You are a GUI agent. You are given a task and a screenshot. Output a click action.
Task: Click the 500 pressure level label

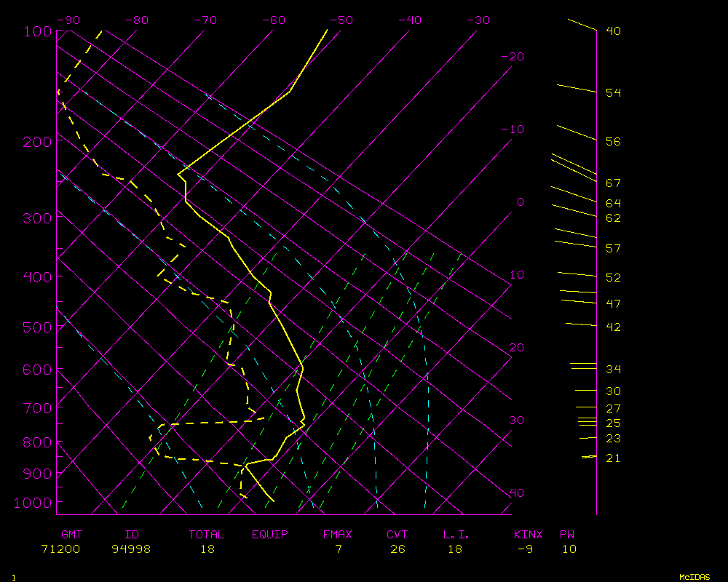(36, 327)
